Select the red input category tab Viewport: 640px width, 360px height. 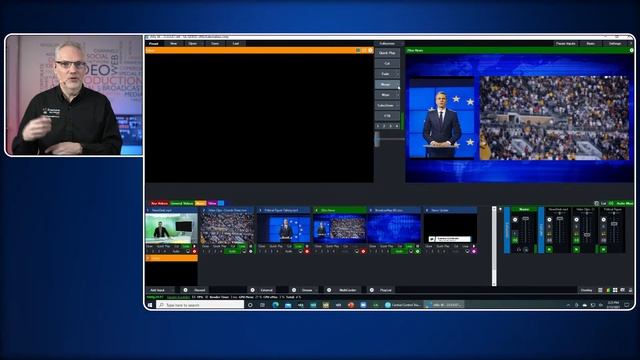click(x=159, y=203)
